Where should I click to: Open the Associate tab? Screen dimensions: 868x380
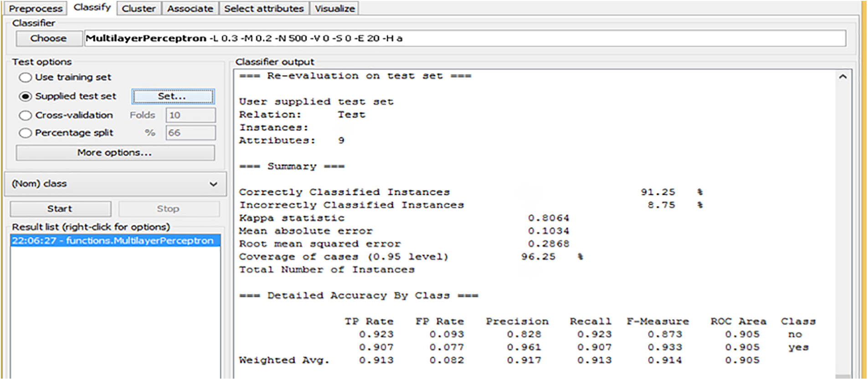(x=190, y=9)
